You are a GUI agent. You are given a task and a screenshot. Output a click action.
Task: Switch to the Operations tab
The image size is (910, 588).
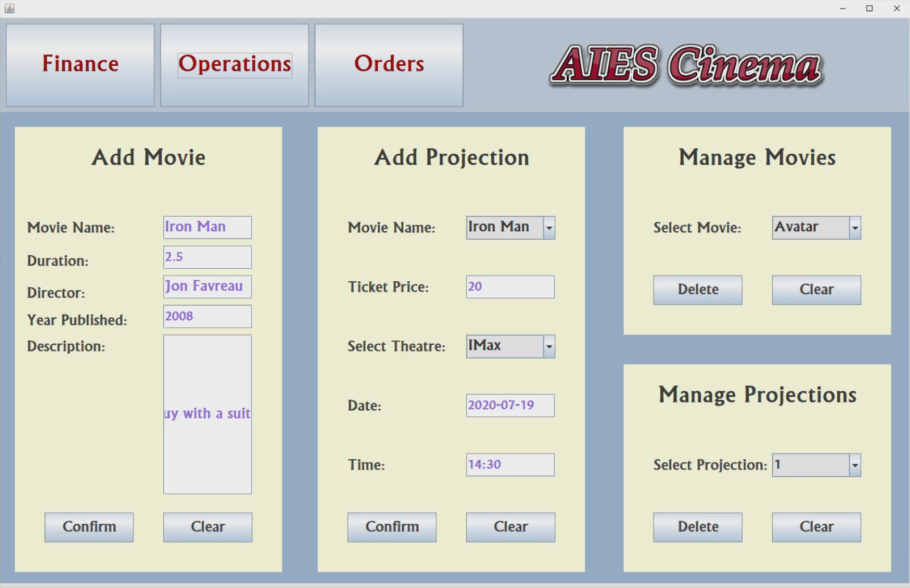(x=234, y=65)
